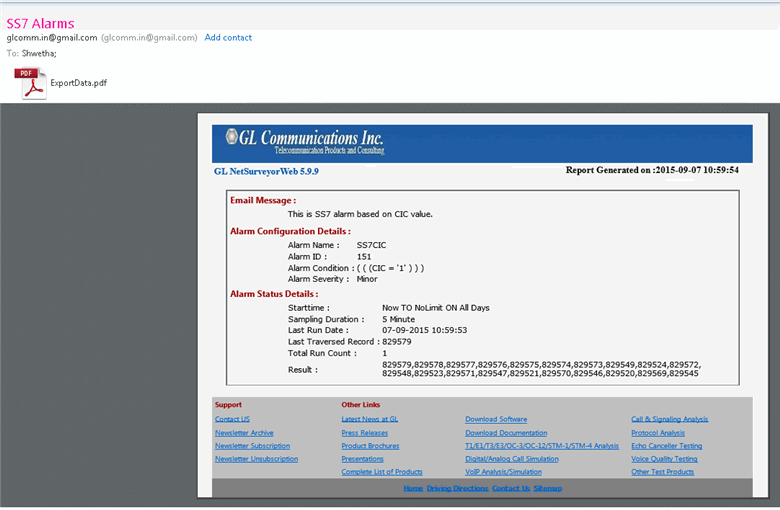The height and width of the screenshot is (510, 780).
Task: Open the Latest News at GL link
Action: (x=370, y=419)
